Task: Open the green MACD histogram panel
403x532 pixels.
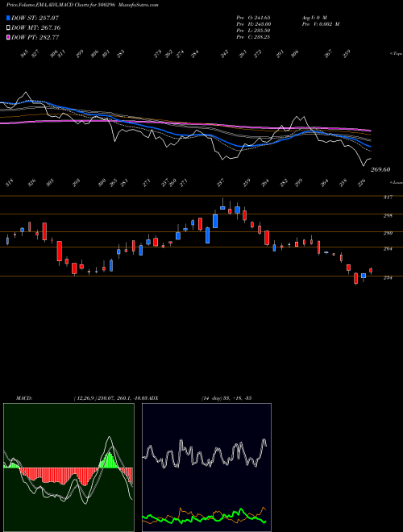Action: pyautogui.click(x=69, y=468)
